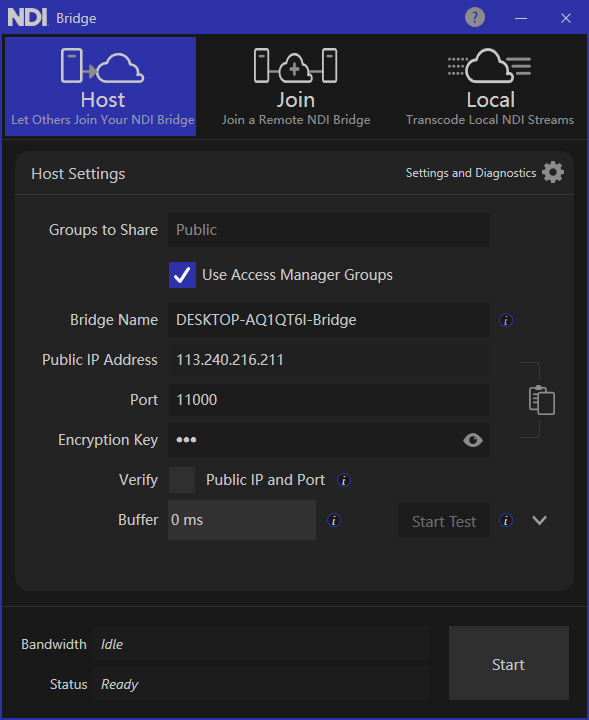Click the info icon beside Bridge Name
Screen dimensions: 589x720
coord(506,320)
